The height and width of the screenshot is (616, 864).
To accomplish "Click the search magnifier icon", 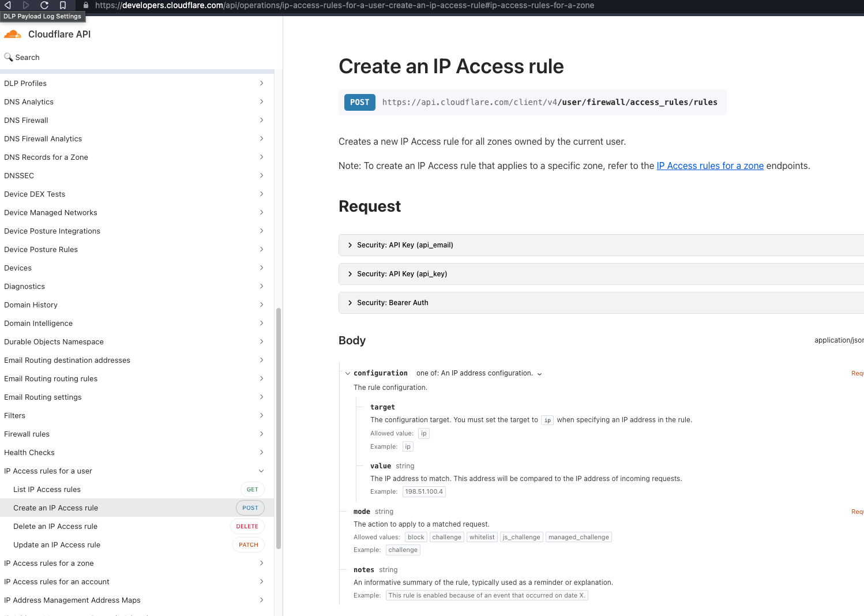I will [8, 57].
